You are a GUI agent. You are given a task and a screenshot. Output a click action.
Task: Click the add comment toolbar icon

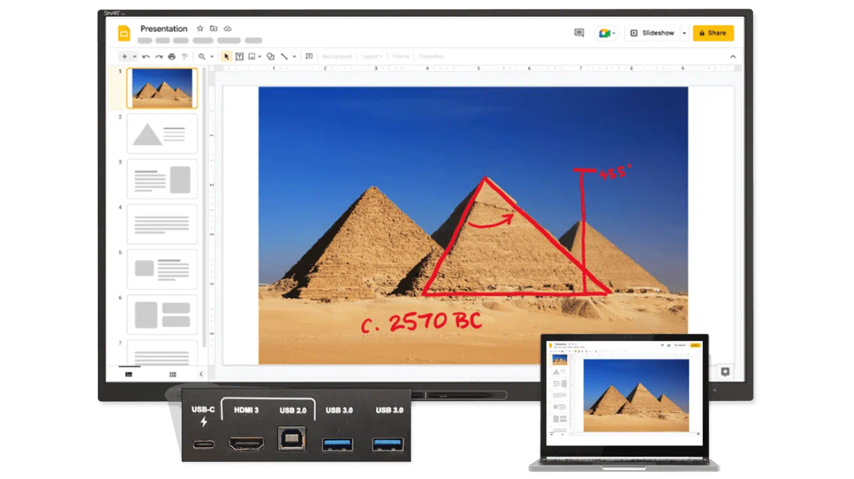[x=309, y=56]
